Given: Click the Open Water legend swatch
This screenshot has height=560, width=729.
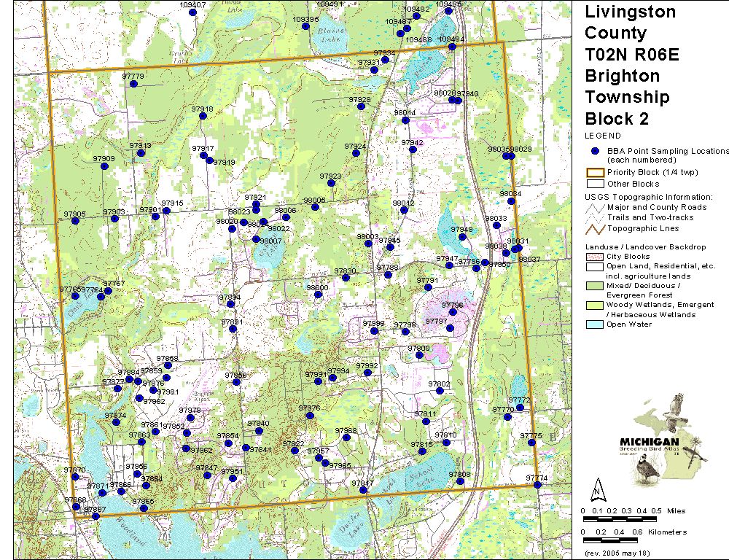Looking at the screenshot, I should tap(595, 324).
